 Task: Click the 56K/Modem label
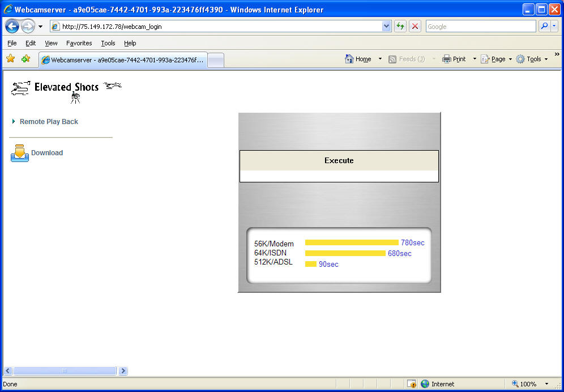[274, 244]
